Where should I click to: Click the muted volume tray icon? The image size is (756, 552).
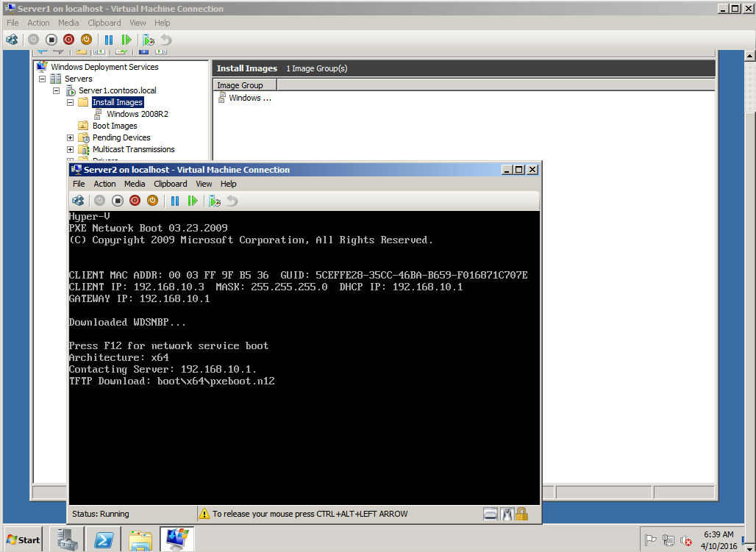(x=685, y=540)
